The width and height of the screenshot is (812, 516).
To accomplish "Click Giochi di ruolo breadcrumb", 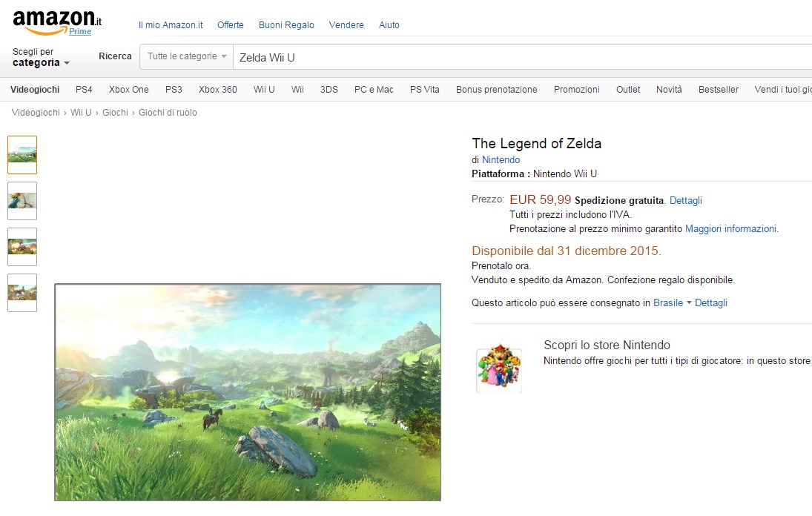I will (x=168, y=112).
